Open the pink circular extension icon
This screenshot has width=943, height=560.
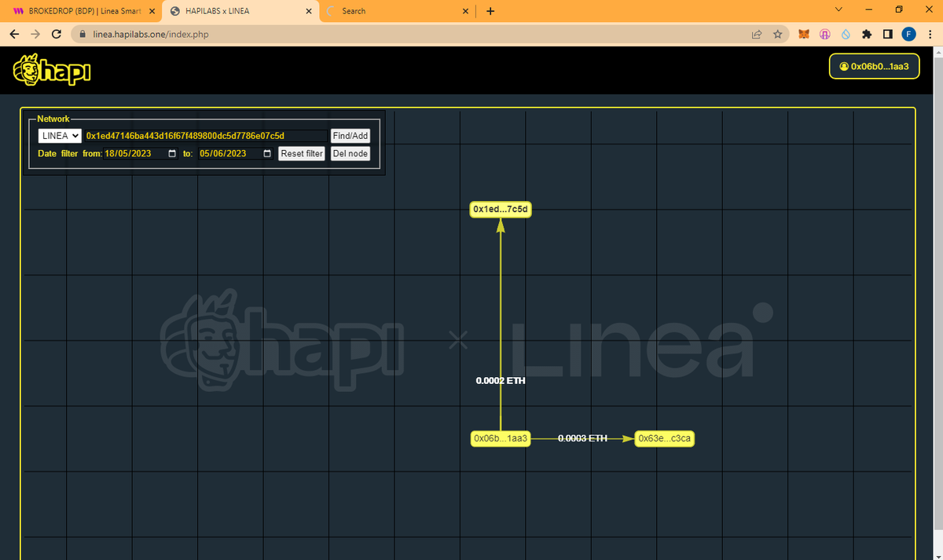point(825,35)
